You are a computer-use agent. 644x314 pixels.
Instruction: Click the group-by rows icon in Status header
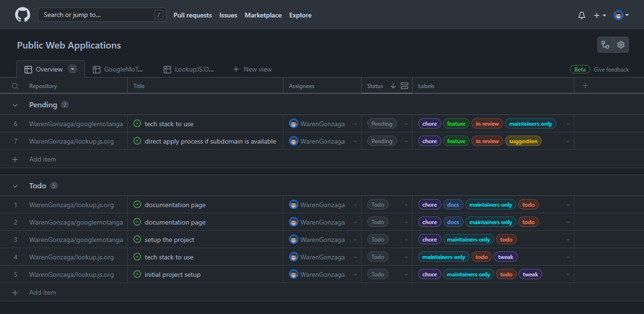coord(404,86)
